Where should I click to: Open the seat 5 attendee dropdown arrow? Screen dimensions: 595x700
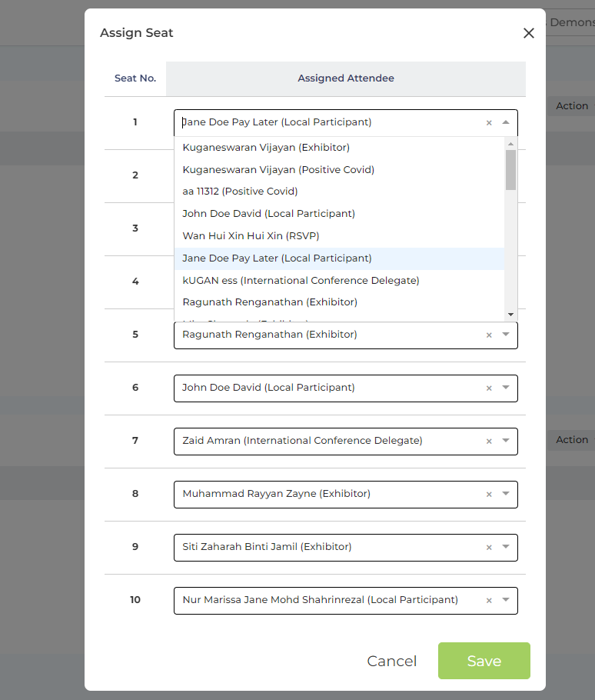point(505,335)
